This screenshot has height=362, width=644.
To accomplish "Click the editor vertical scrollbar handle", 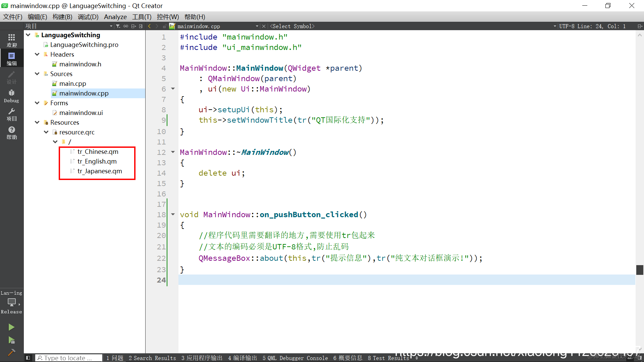I will click(640, 270).
